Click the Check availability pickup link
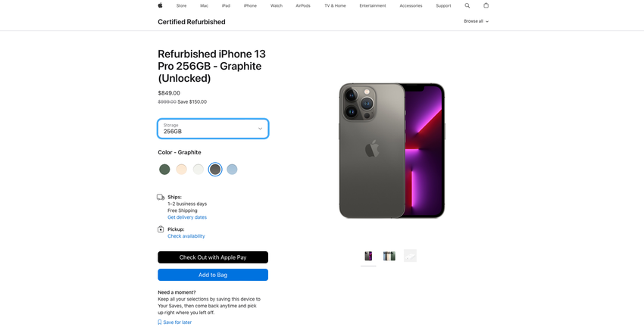The image size is (644, 327). [186, 236]
